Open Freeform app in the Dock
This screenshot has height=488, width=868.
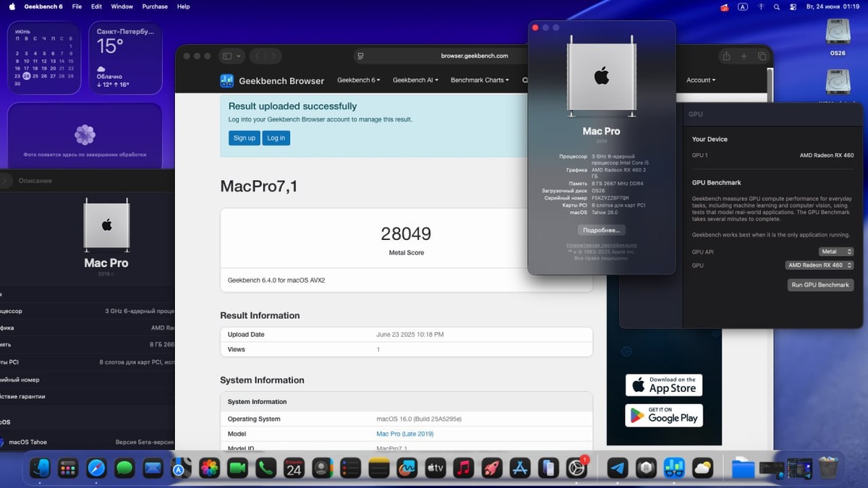click(407, 468)
